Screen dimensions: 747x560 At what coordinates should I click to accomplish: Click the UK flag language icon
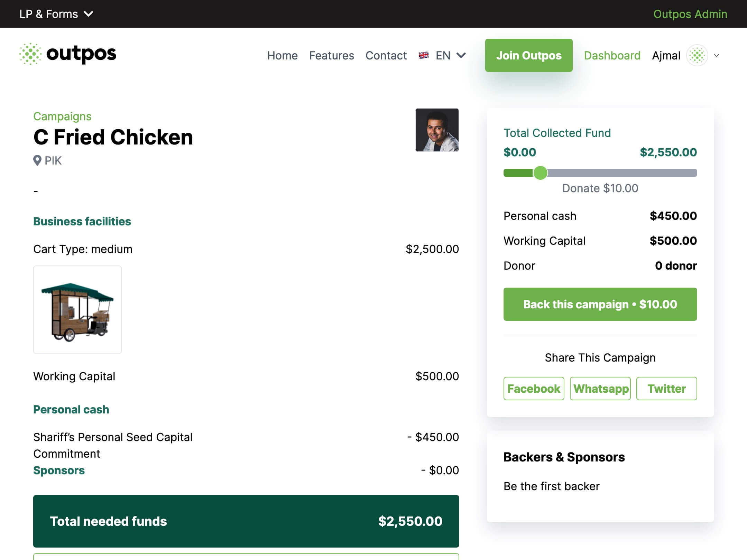coord(423,55)
